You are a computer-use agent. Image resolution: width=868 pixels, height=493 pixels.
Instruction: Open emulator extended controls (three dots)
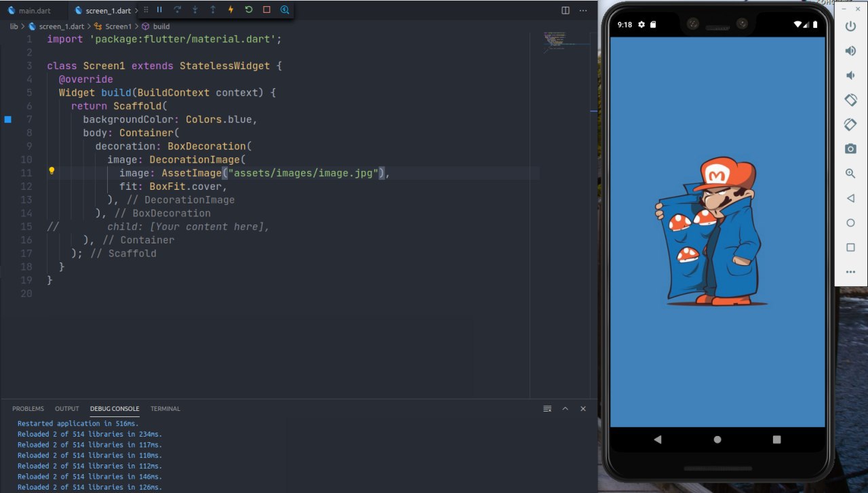click(850, 272)
